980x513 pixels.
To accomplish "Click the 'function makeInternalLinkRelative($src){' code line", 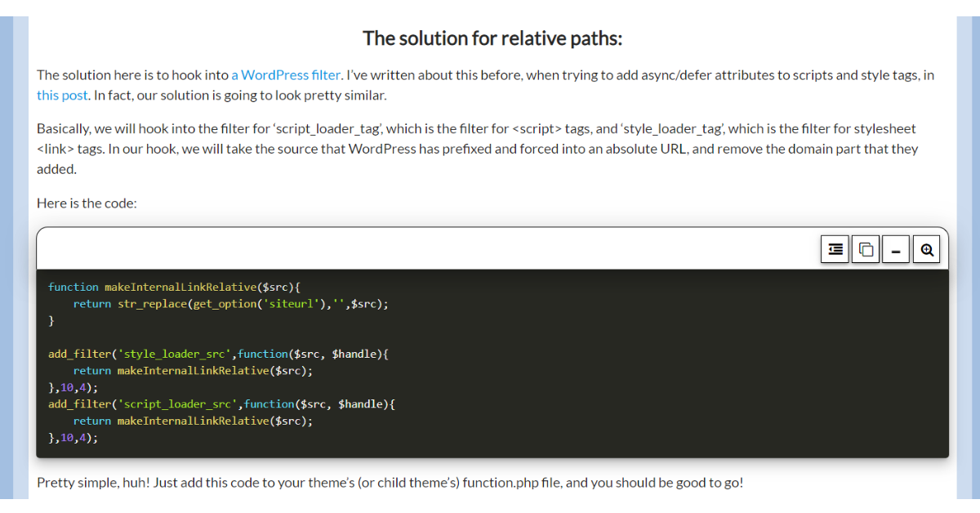I will [175, 287].
